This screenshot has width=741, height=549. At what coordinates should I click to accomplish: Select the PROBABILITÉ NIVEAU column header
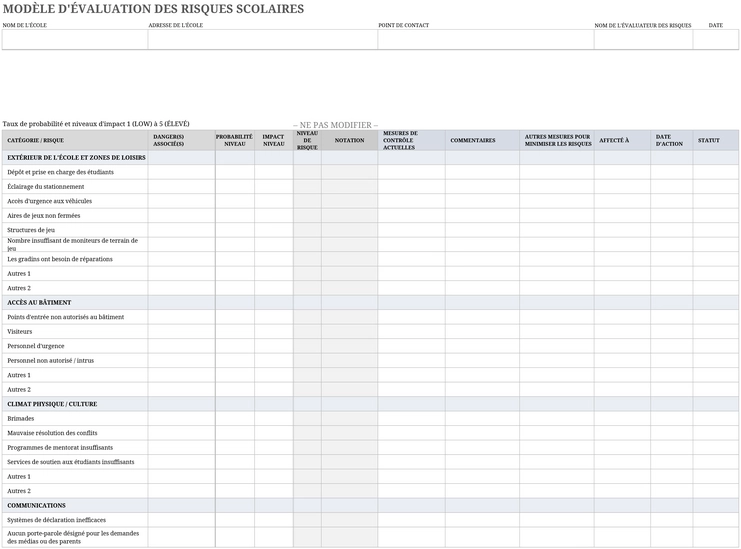[235, 140]
